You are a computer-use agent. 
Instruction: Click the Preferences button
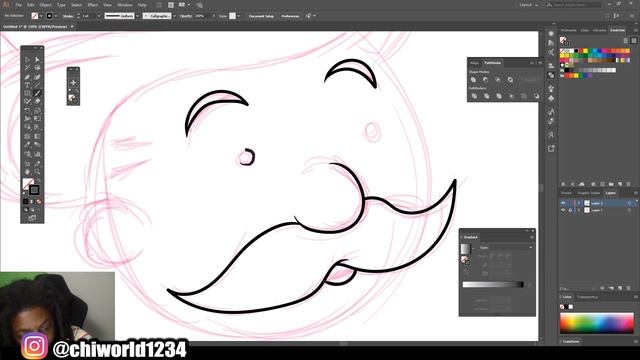point(290,16)
